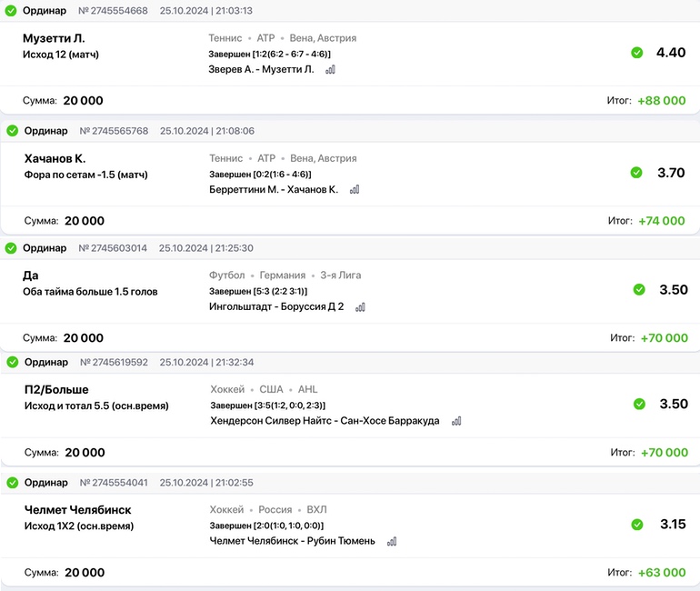
Task: Click the 3.50 odds of Ингольштадт bet
Action: 673,290
